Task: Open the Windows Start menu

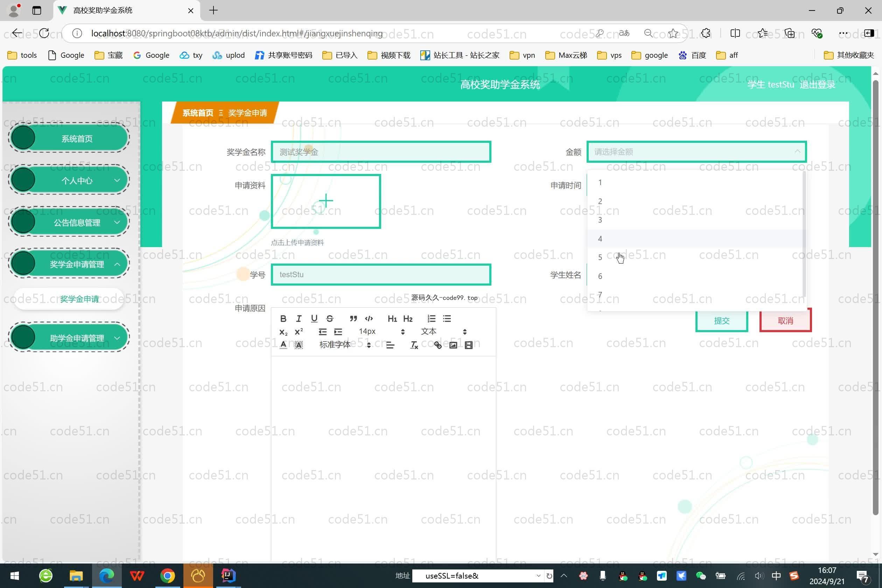Action: click(x=15, y=576)
